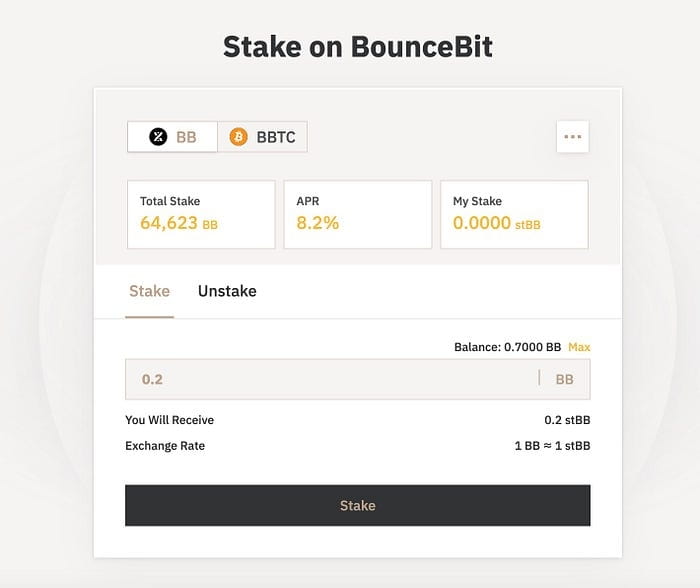Click the Exchange Rate label
The height and width of the screenshot is (588, 700).
(x=165, y=445)
